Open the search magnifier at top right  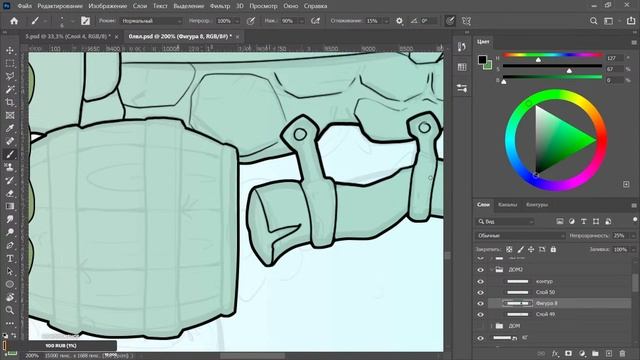pos(593,21)
